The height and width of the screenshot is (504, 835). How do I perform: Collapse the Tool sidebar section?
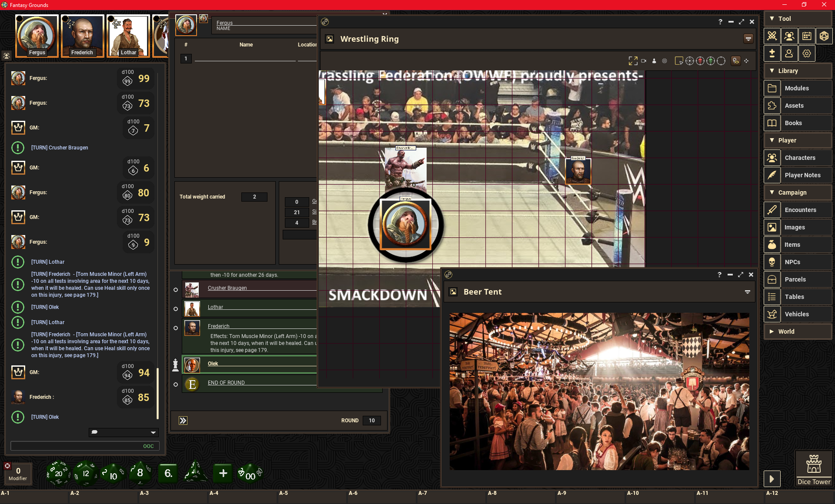pos(798,19)
